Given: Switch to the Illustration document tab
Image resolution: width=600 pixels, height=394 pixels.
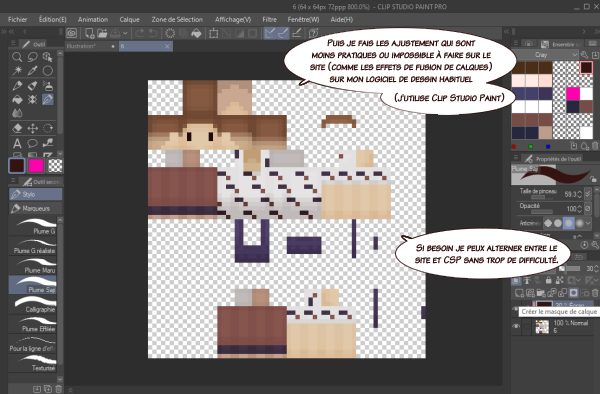Looking at the screenshot, I should 91,46.
